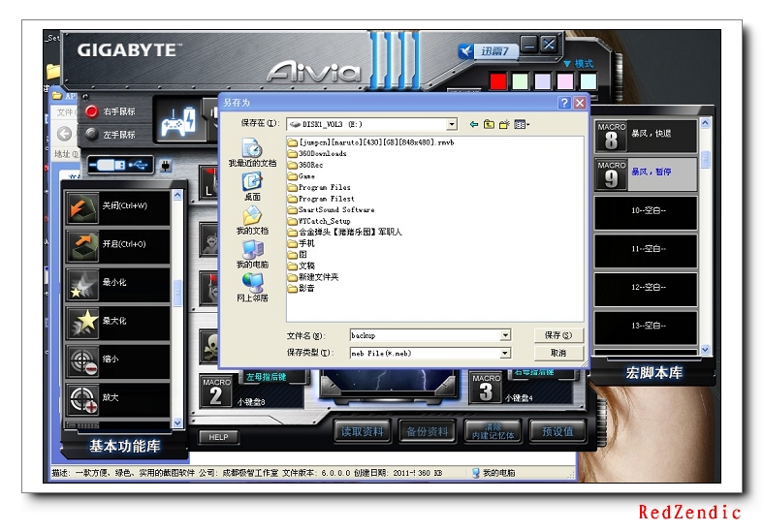Select the MACRO 8 icon
This screenshot has width=764, height=532.
[611, 137]
